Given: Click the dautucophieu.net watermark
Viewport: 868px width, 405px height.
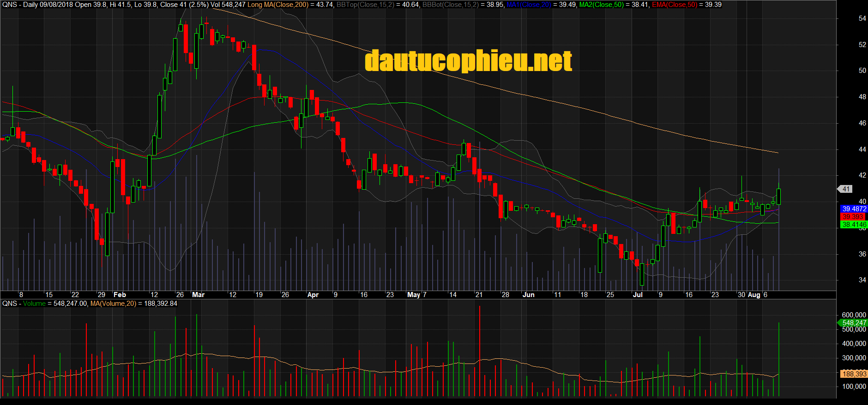Looking at the screenshot, I should [468, 61].
